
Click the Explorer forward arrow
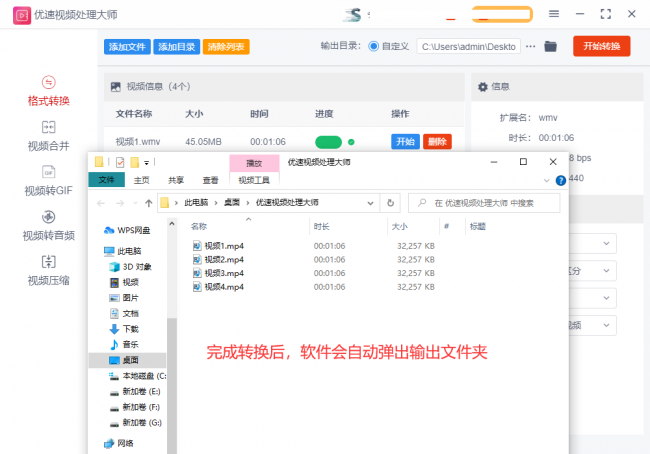(x=120, y=203)
